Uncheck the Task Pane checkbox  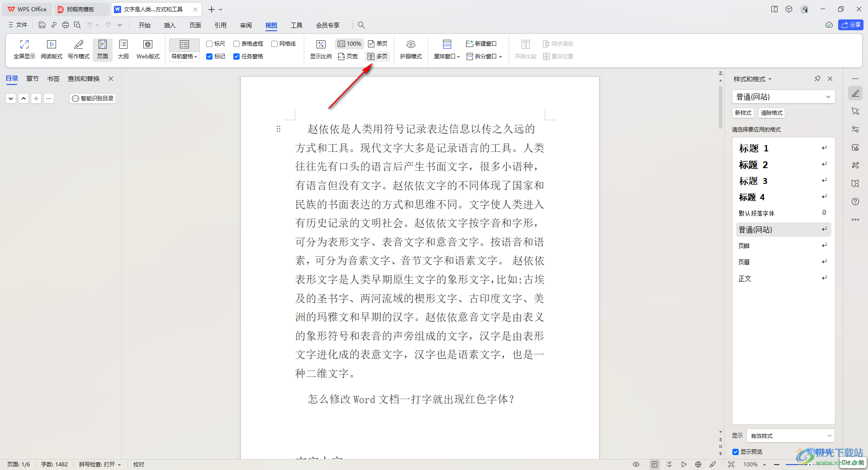(x=236, y=56)
